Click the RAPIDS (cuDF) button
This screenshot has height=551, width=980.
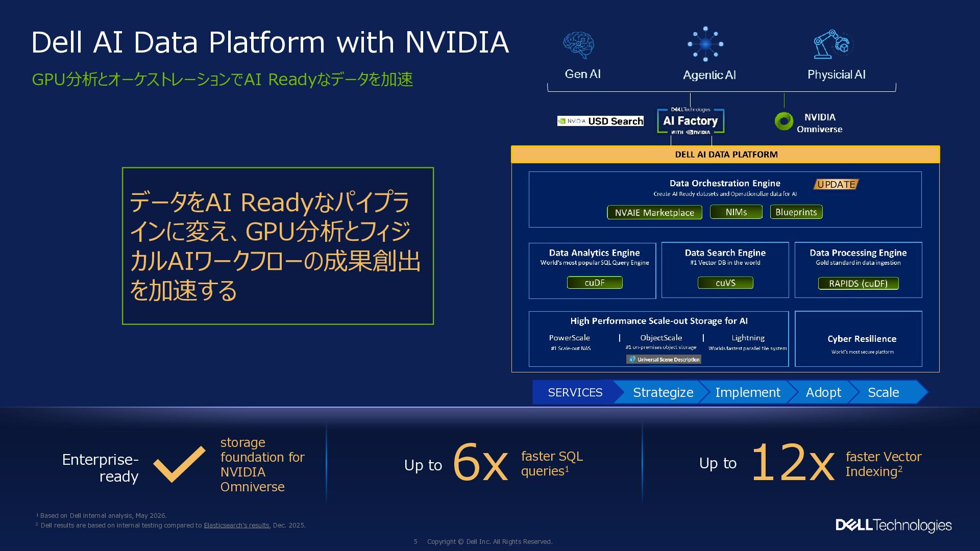coord(858,283)
